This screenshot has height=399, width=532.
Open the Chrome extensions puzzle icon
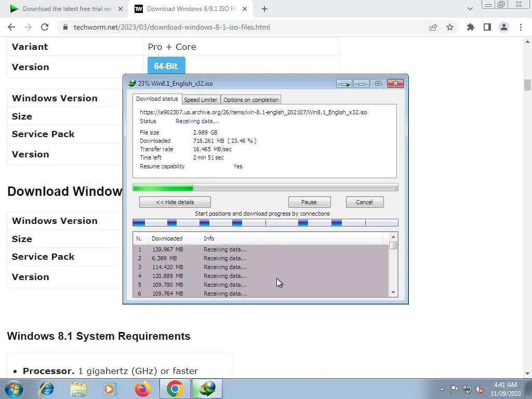[x=471, y=27]
